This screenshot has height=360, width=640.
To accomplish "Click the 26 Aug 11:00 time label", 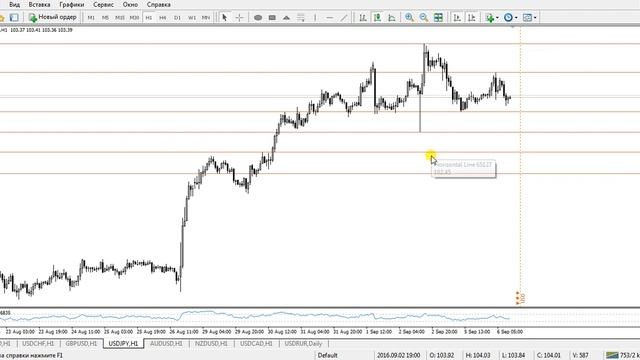I will [x=184, y=332].
